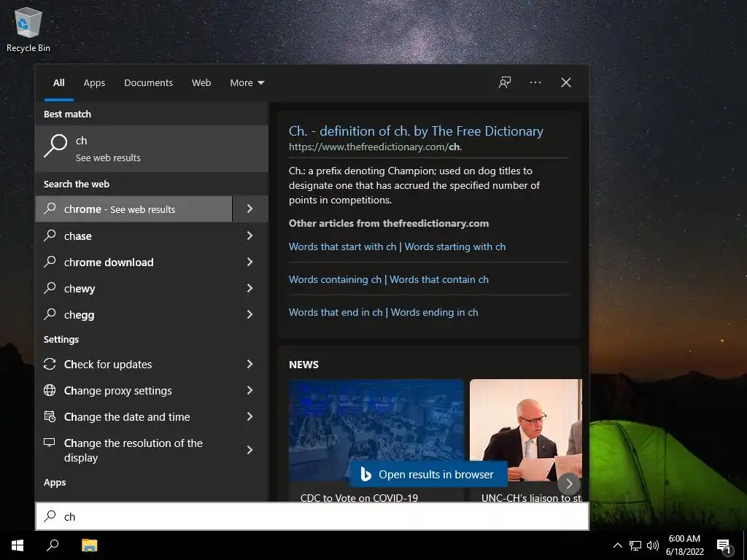Expand arrow next to 'chrome download'
Viewport: 747px width, 560px height.
pyautogui.click(x=250, y=262)
